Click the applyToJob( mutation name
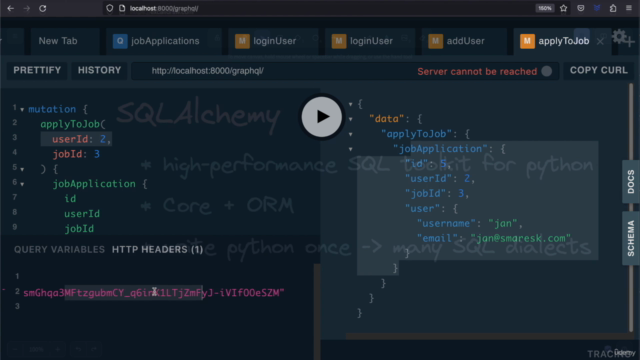 73,124
